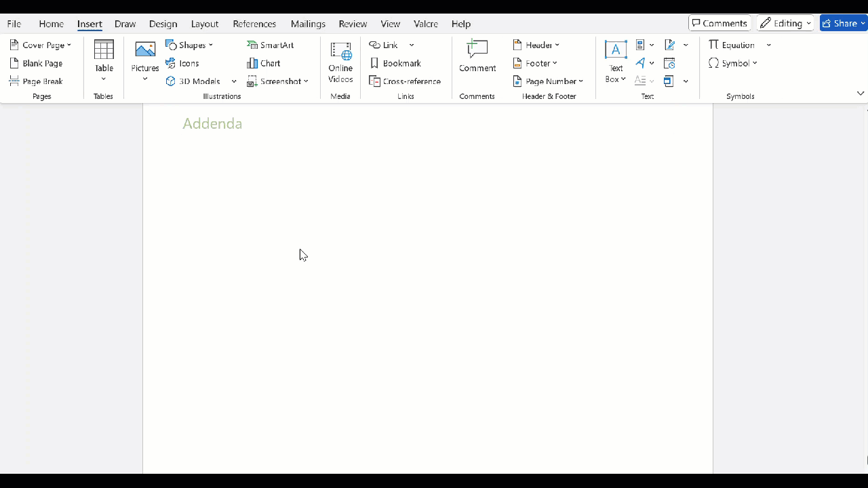Viewport: 868px width, 488px height.
Task: Click the Quick Parts icon in Text group
Action: 640,45
